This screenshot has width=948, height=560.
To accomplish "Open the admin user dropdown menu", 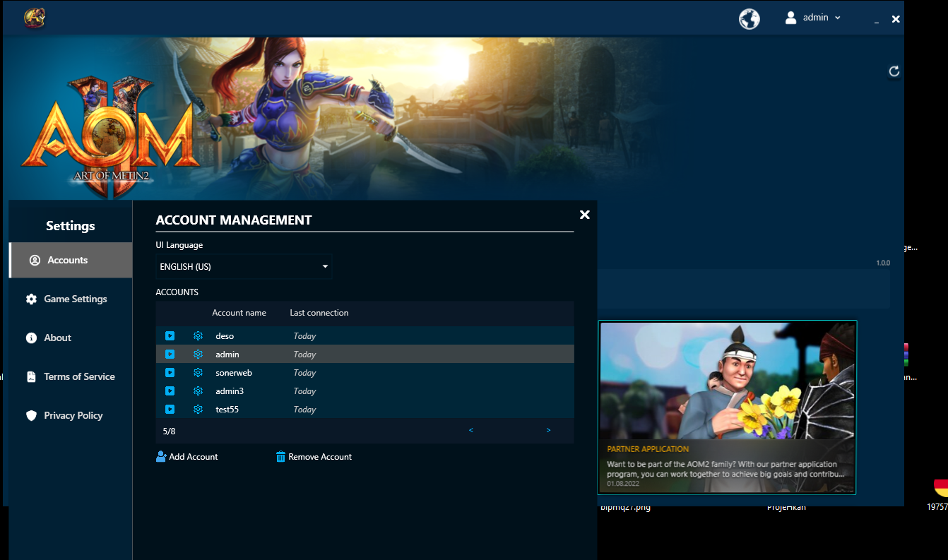I will click(813, 18).
